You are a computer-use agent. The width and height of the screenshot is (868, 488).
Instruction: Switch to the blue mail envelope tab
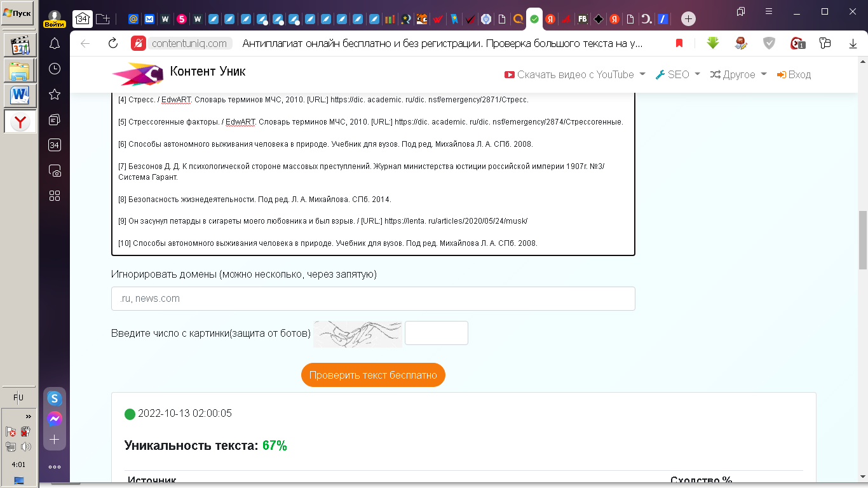[x=149, y=19]
